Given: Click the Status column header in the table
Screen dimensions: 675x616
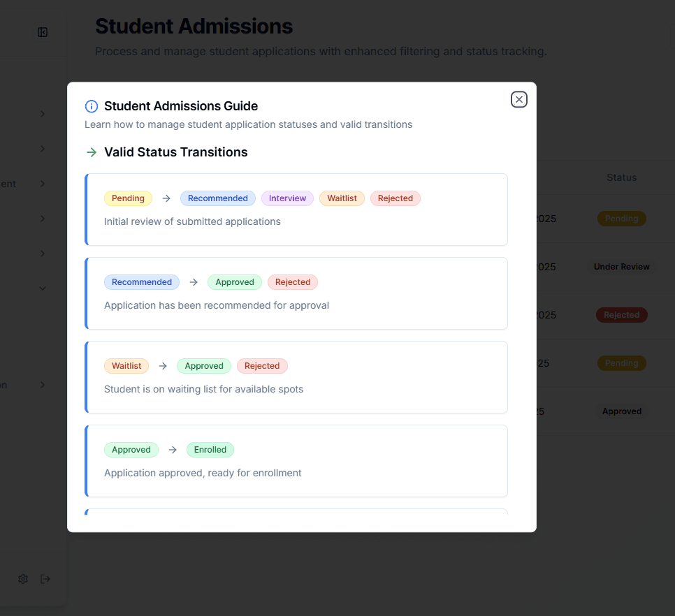Looking at the screenshot, I should pyautogui.click(x=621, y=177).
